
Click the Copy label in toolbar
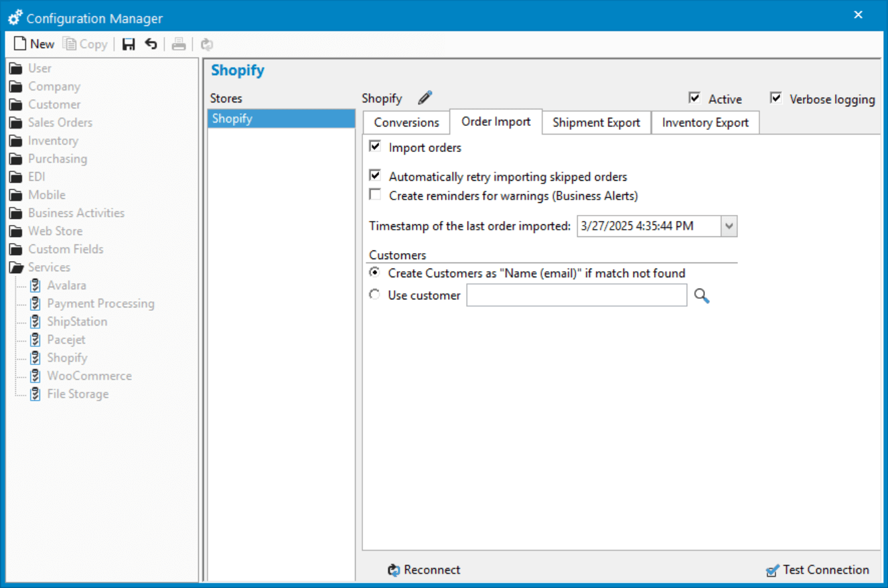pyautogui.click(x=93, y=44)
